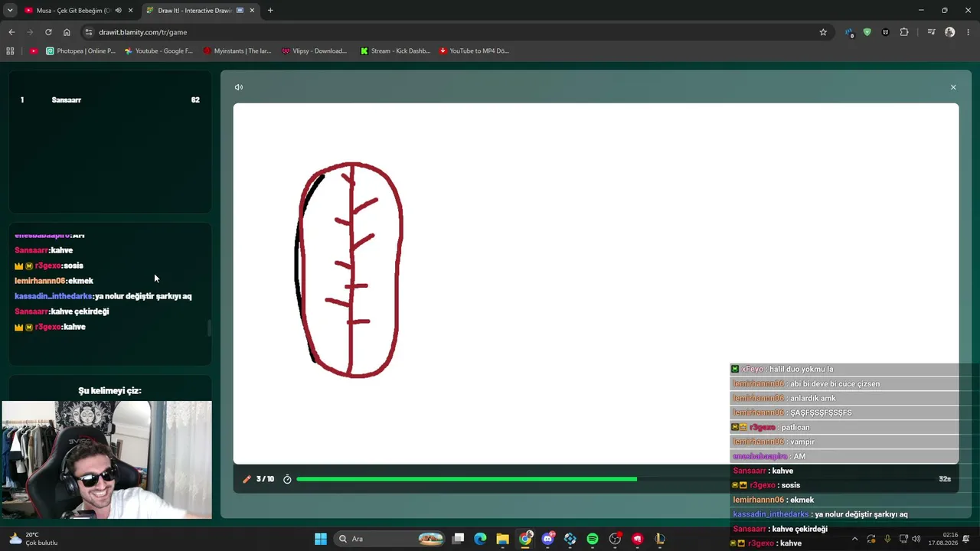Image resolution: width=980 pixels, height=551 pixels.
Task: Expand the tab search dropdown
Action: pos(10,11)
